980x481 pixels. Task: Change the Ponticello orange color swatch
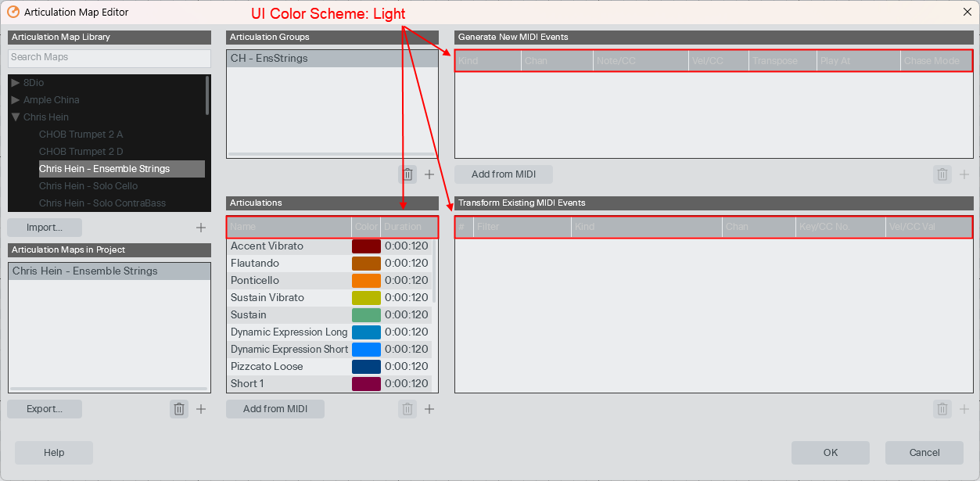coord(366,280)
